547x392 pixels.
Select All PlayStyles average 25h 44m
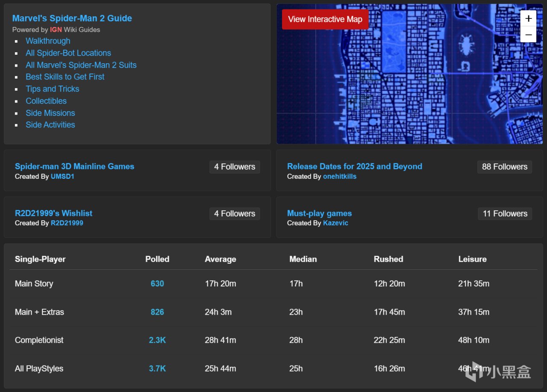(221, 368)
